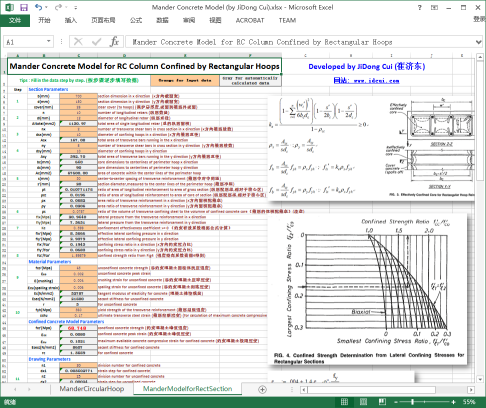Click the Cancel (X) formula bar icon
Viewport: 486px width, 408px height.
(78, 42)
